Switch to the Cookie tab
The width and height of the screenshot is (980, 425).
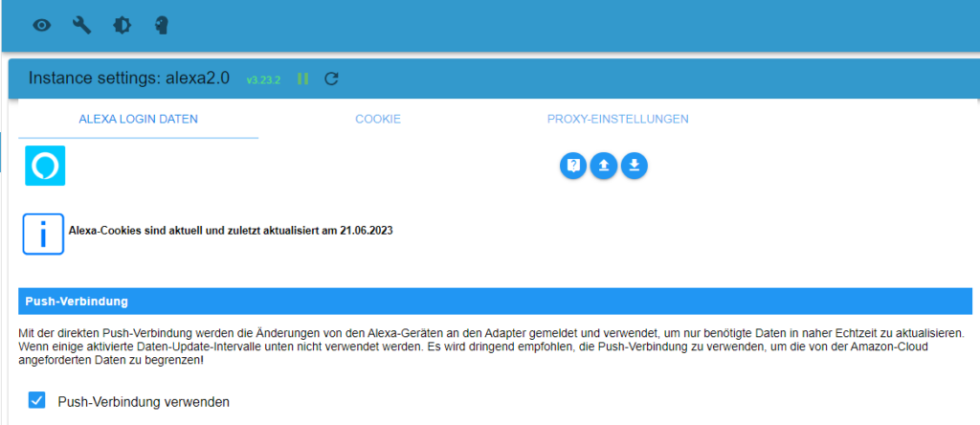(x=378, y=119)
